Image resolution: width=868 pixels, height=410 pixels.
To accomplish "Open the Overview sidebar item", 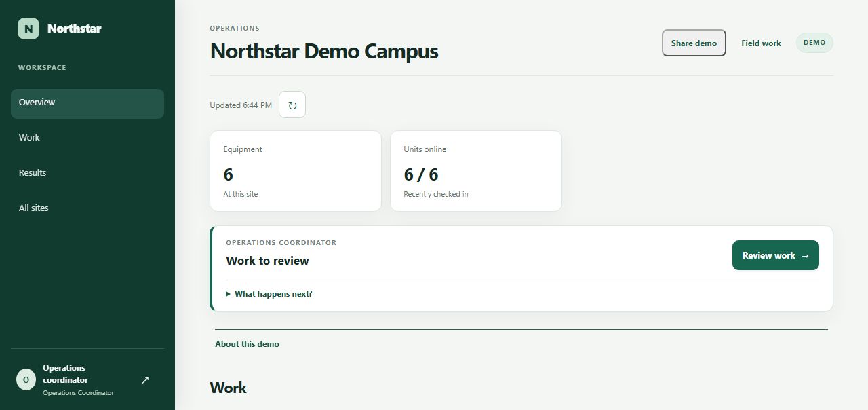I will coord(87,103).
